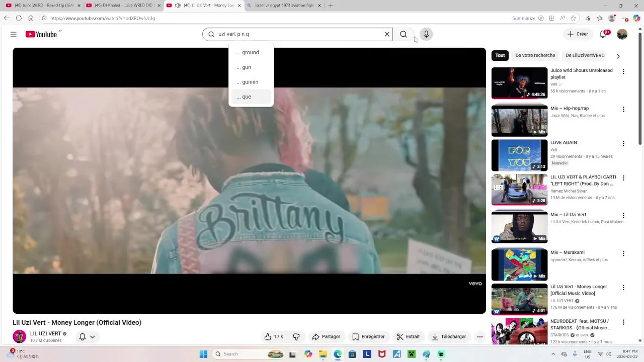Screen dimensions: 644x362
Task: Expand the subscription notification dropdown chevron
Action: [x=93, y=337]
